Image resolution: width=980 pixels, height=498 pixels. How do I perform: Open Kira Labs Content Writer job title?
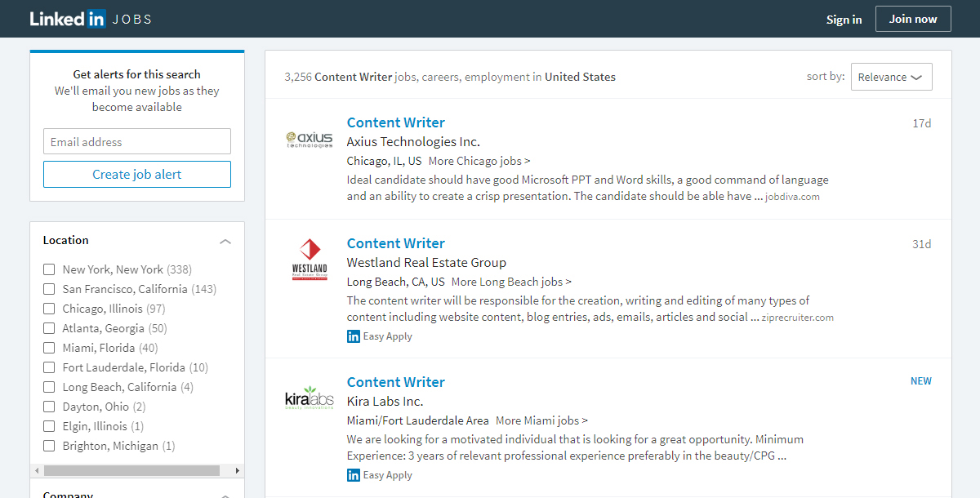point(396,382)
